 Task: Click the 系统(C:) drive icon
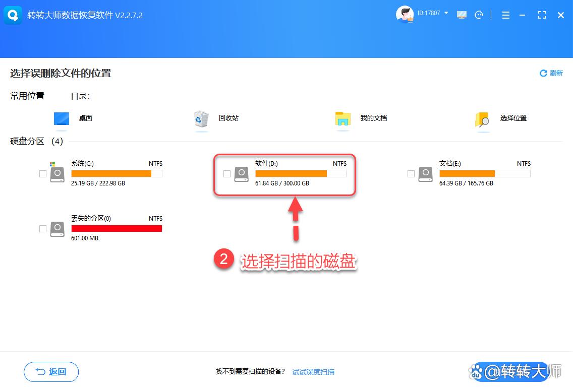pyautogui.click(x=58, y=174)
